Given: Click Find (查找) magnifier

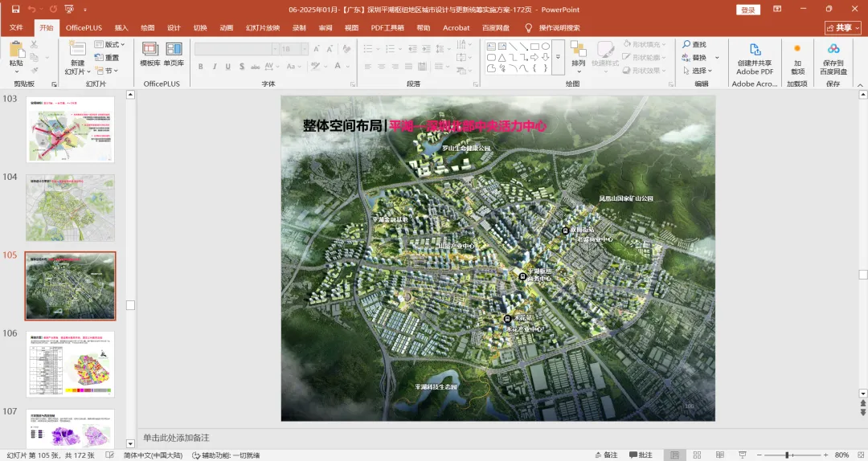Looking at the screenshot, I should [x=694, y=44].
